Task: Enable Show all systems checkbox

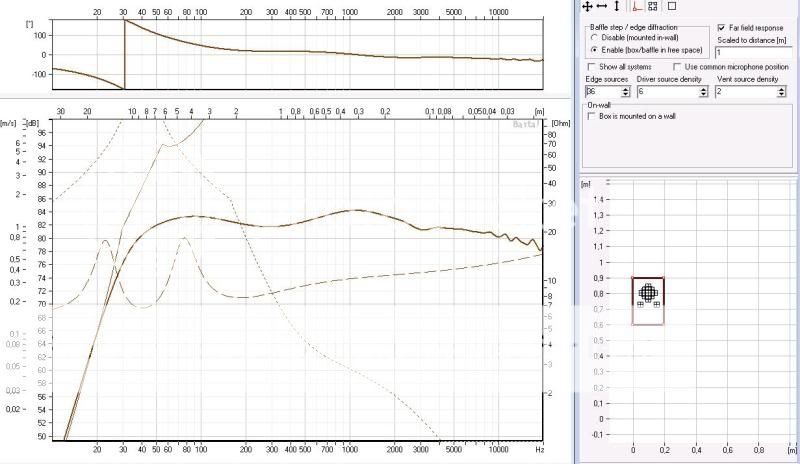Action: [590, 67]
